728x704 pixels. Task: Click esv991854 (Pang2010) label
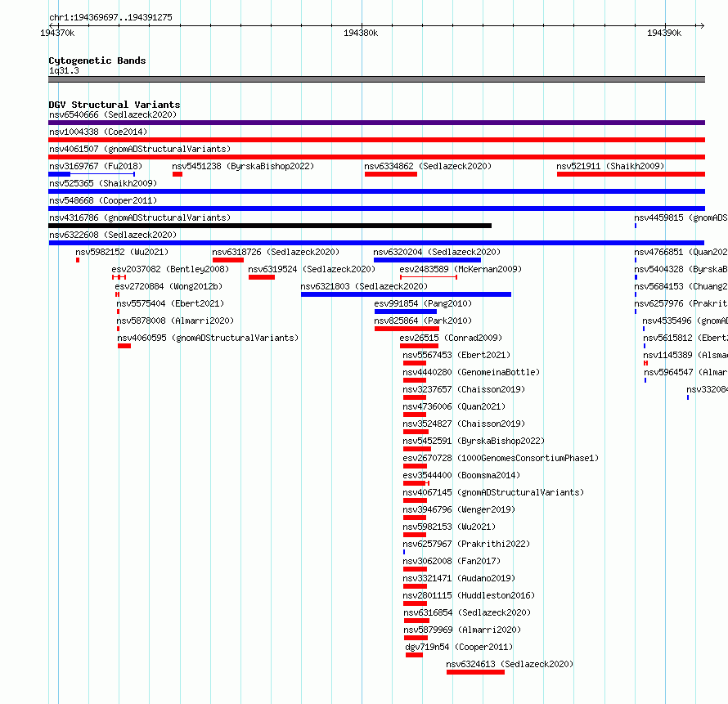423,303
